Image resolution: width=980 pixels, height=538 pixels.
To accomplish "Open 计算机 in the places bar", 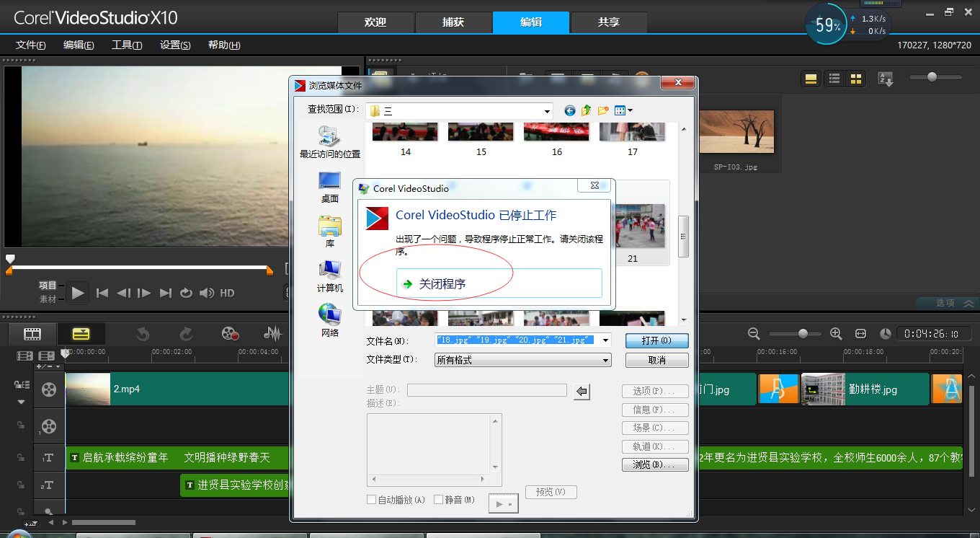I will 330,276.
